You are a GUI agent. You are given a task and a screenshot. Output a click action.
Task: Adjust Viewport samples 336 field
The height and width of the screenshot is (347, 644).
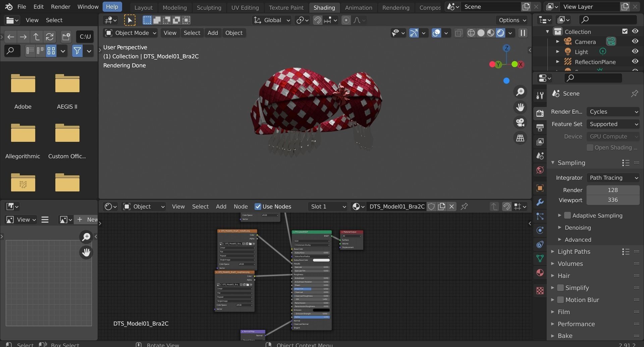(x=613, y=200)
